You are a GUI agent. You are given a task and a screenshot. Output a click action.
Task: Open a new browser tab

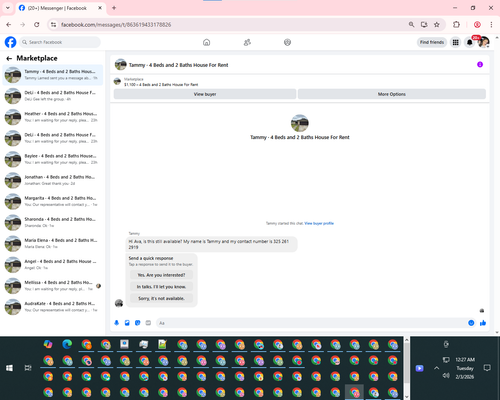tap(114, 8)
